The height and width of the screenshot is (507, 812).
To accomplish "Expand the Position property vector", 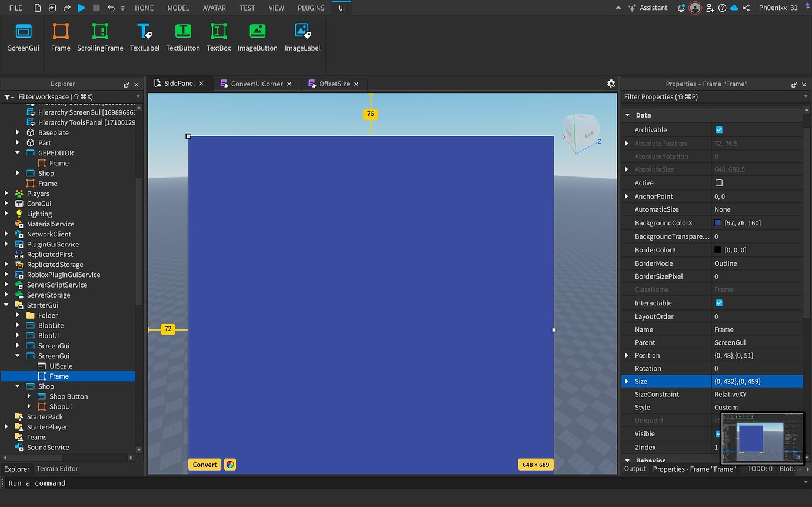I will (627, 355).
